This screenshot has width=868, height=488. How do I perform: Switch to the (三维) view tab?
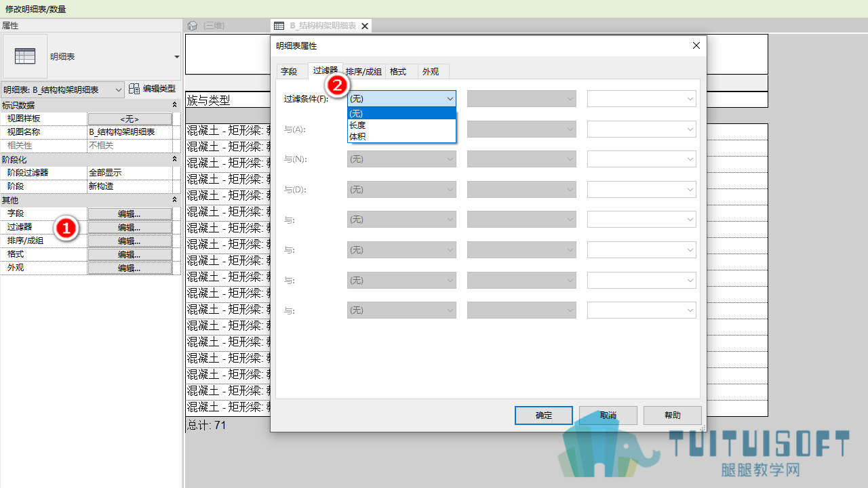click(x=214, y=26)
